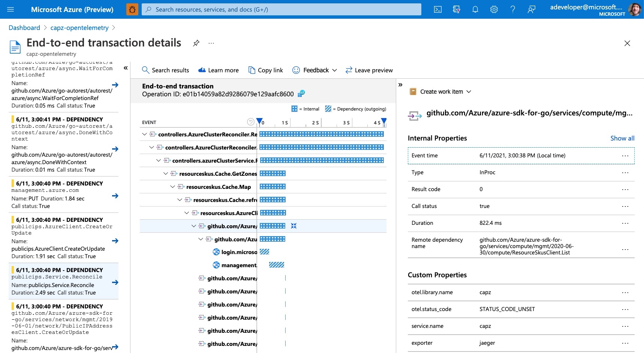Click ellipsis on the Result code row

(625, 189)
